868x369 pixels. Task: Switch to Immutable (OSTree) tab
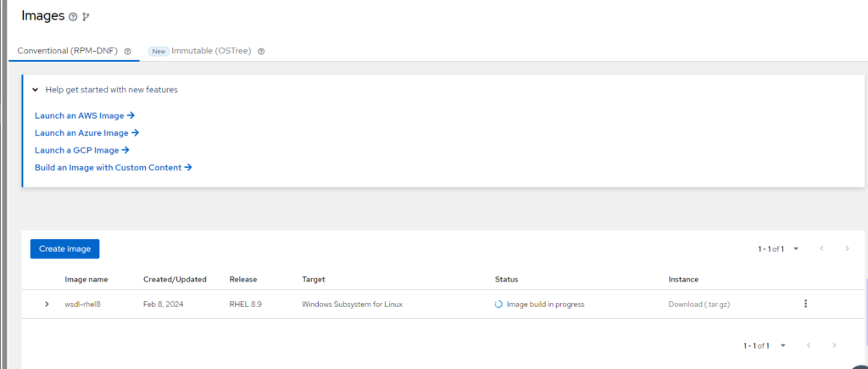click(x=212, y=51)
